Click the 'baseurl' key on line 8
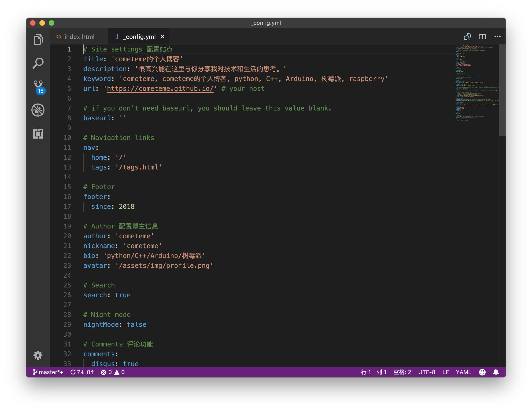532x412 pixels. pos(97,118)
